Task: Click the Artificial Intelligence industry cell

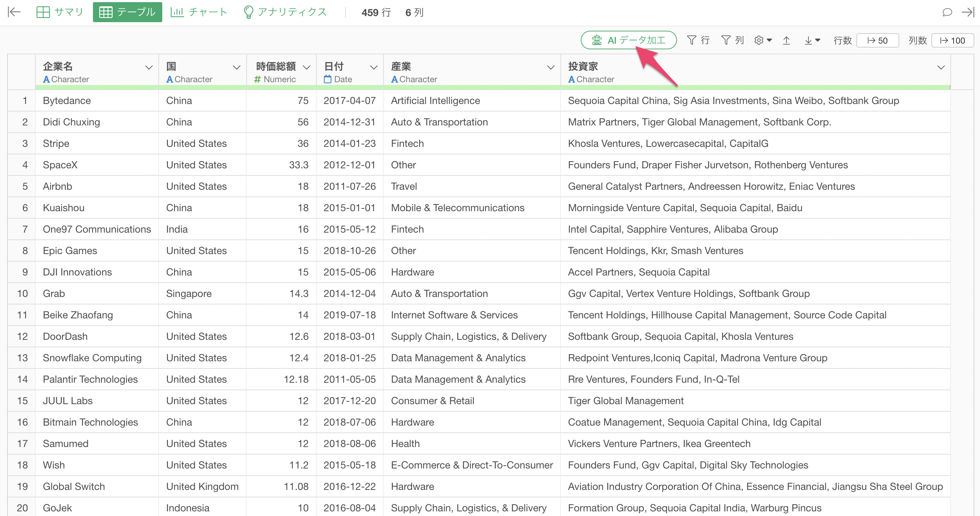Action: click(472, 100)
